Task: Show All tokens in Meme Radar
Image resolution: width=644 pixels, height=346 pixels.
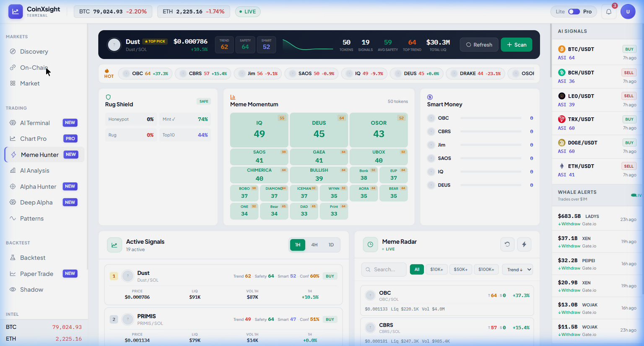Action: [x=417, y=269]
